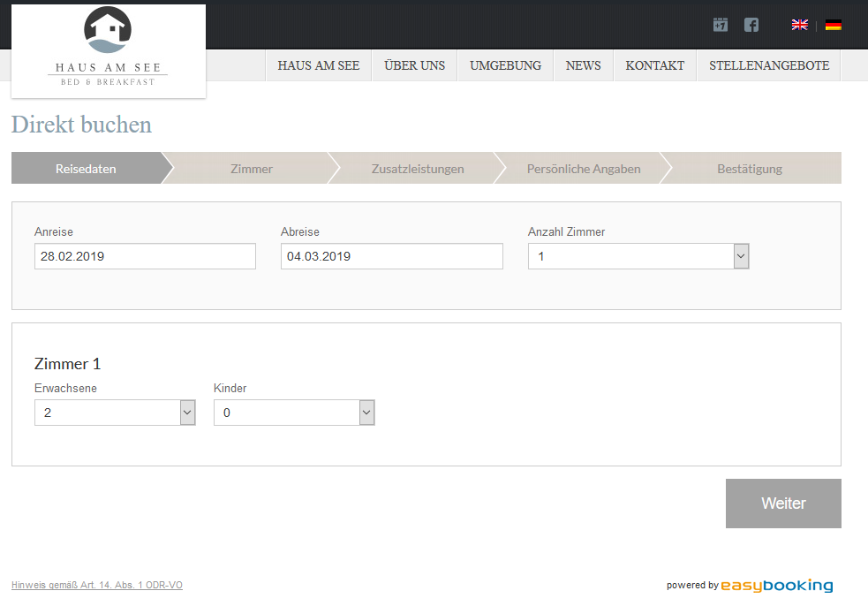Select the Bestätigung step
Viewport: 868px width, 606px height.
pyautogui.click(x=750, y=169)
